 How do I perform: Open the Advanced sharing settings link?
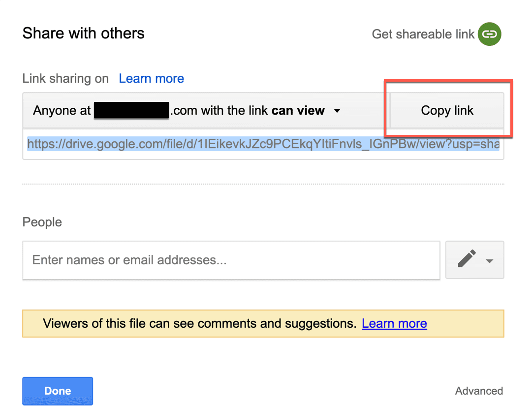coord(479,391)
